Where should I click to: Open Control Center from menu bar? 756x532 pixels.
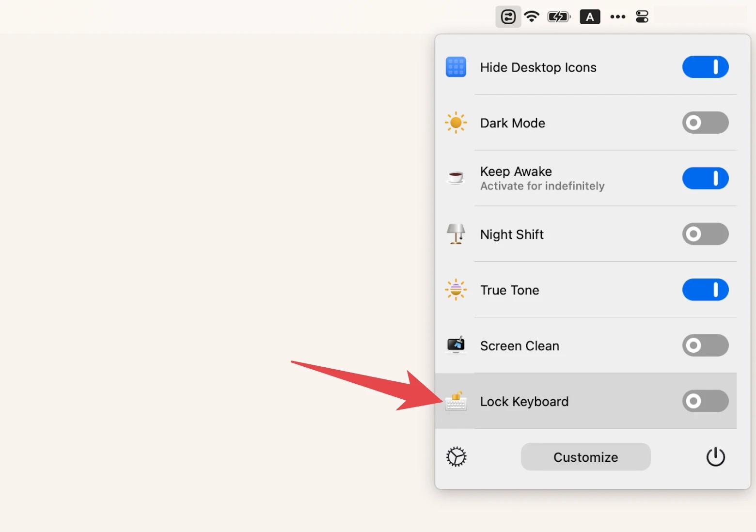coord(642,17)
